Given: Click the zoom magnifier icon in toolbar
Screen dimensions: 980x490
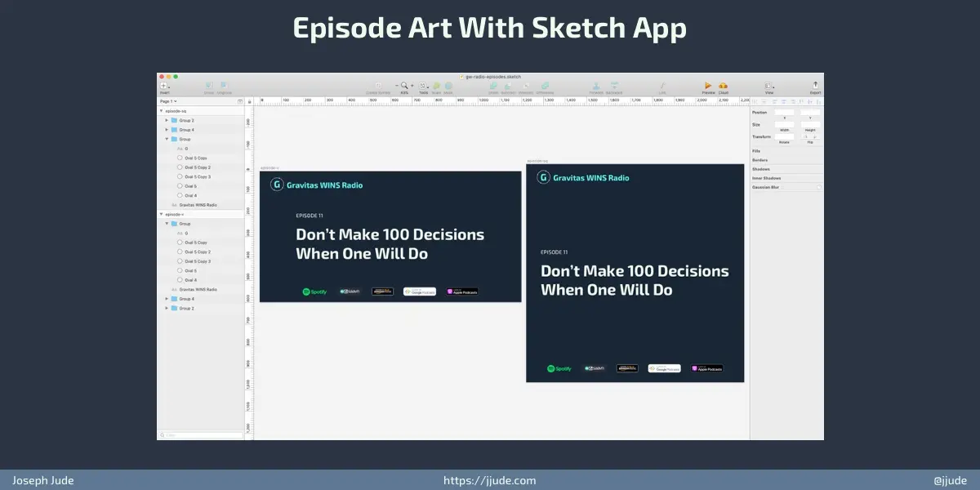Looking at the screenshot, I should [x=403, y=85].
